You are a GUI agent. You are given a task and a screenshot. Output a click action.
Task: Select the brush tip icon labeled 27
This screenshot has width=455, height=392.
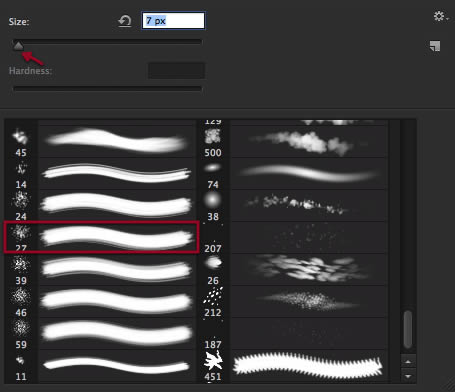pyautogui.click(x=21, y=232)
